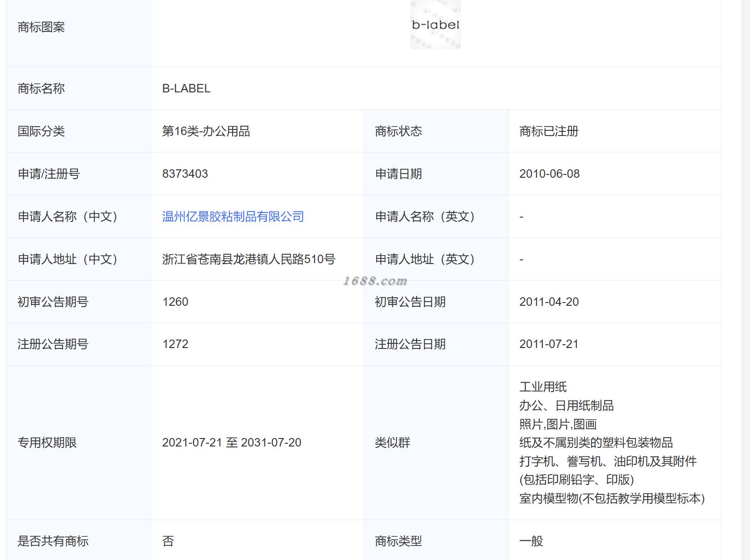Image resolution: width=750 pixels, height=560 pixels.
Task: Select entry 纸及不属别类的塑料包装物品
Action: tap(596, 443)
